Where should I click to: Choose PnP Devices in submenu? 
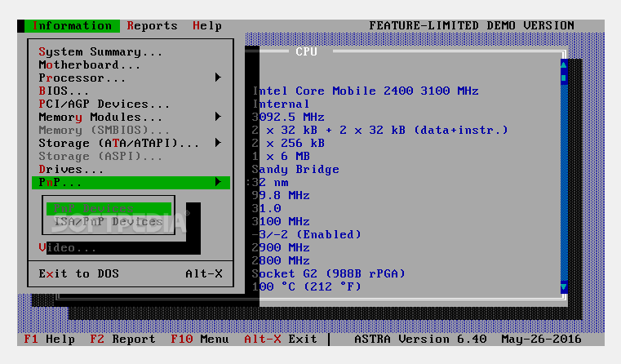tap(109, 209)
